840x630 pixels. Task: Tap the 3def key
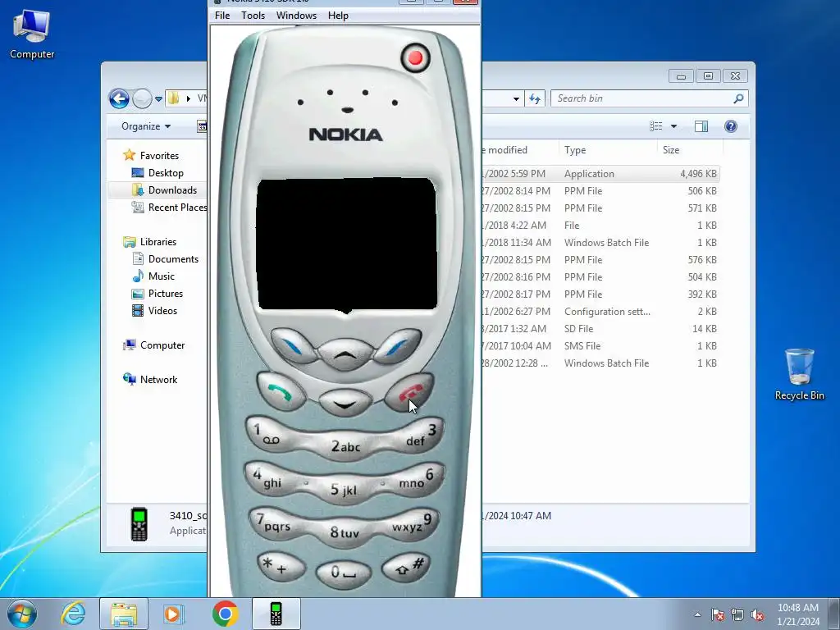pos(421,435)
